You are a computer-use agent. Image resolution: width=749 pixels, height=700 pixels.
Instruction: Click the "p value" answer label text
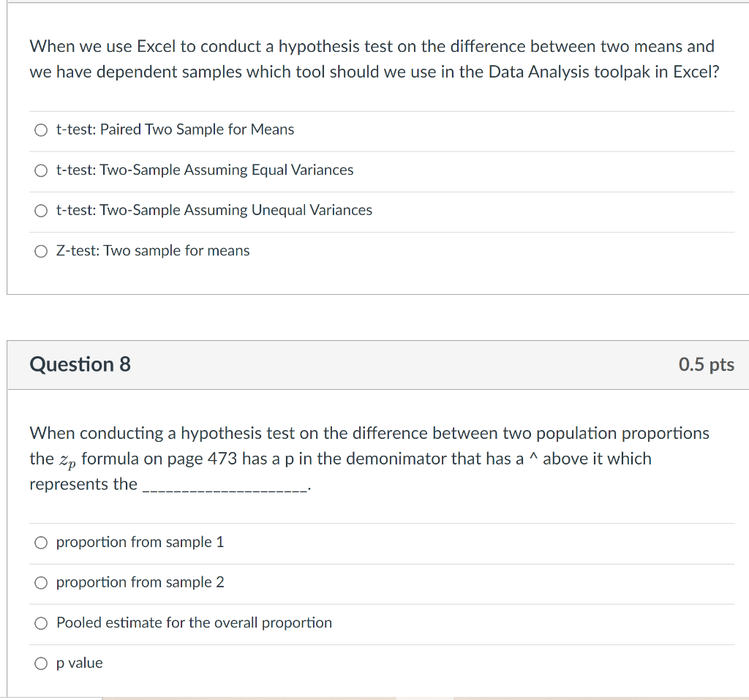pos(80,663)
